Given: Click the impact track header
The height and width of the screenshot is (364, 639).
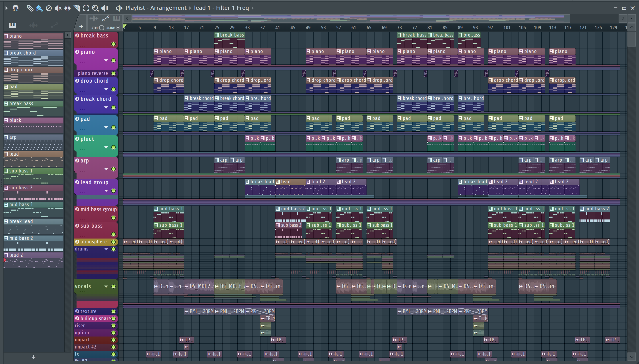Looking at the screenshot, I should 96,340.
